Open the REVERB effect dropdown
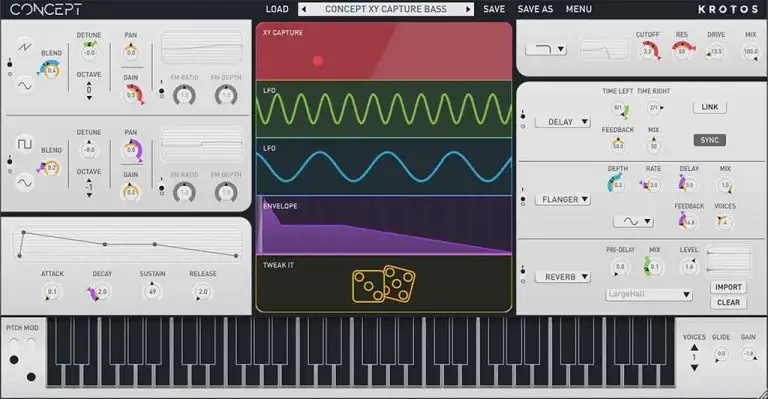This screenshot has width=768, height=399. (x=563, y=277)
